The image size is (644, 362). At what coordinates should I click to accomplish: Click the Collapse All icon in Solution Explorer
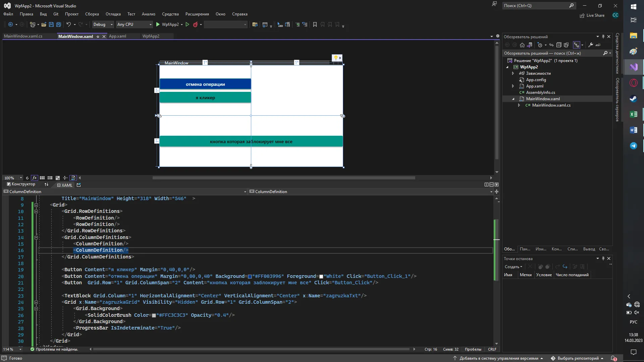coord(559,45)
